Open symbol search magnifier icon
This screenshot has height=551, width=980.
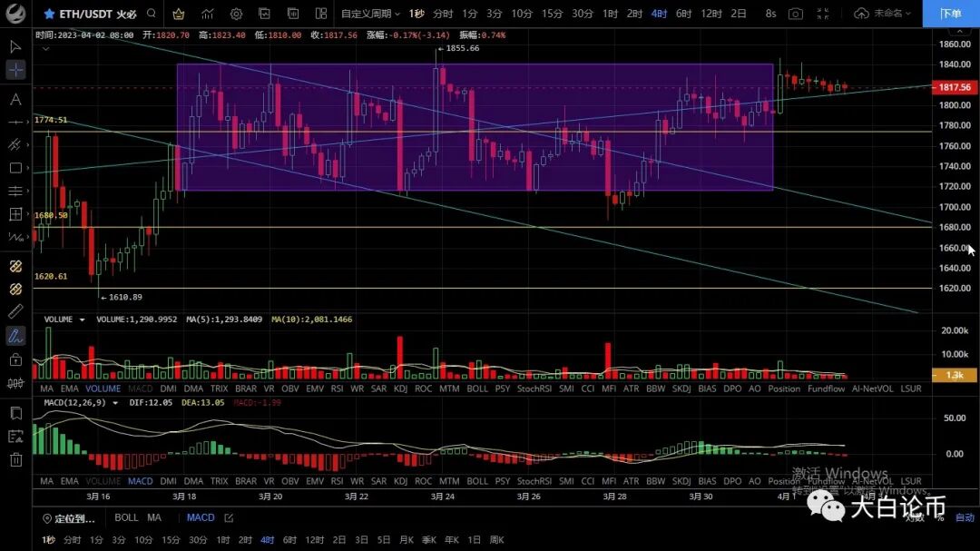[x=152, y=13]
